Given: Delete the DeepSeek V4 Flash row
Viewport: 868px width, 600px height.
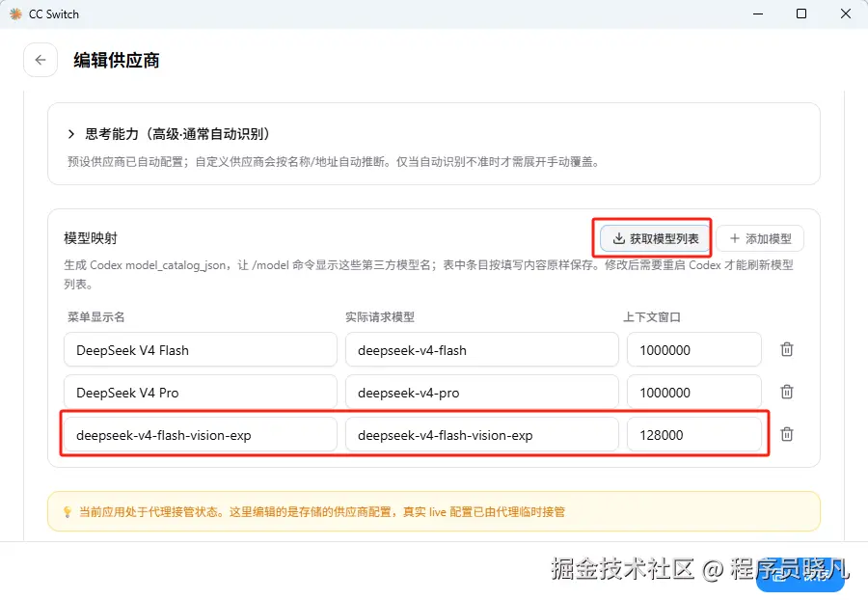Looking at the screenshot, I should 787,349.
